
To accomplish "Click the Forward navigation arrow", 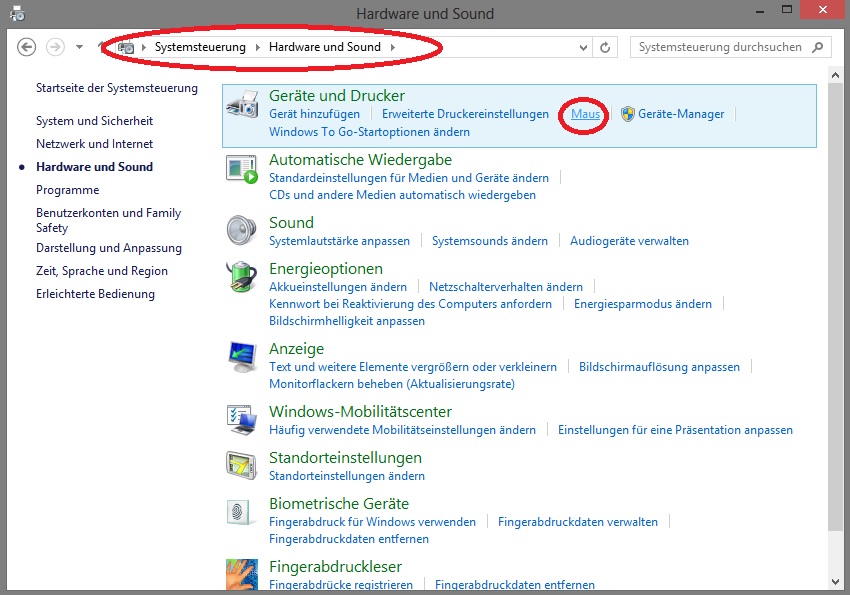I will pos(55,47).
